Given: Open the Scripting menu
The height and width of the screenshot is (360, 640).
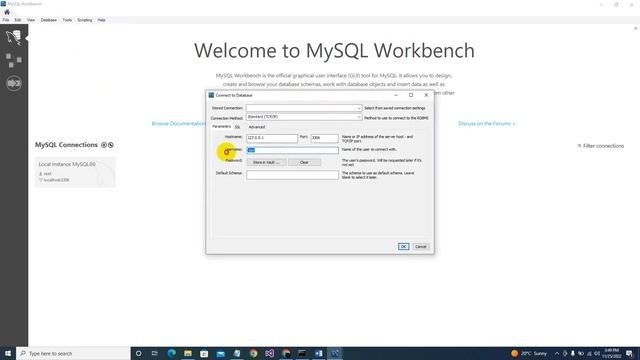Looking at the screenshot, I should click(x=84, y=20).
